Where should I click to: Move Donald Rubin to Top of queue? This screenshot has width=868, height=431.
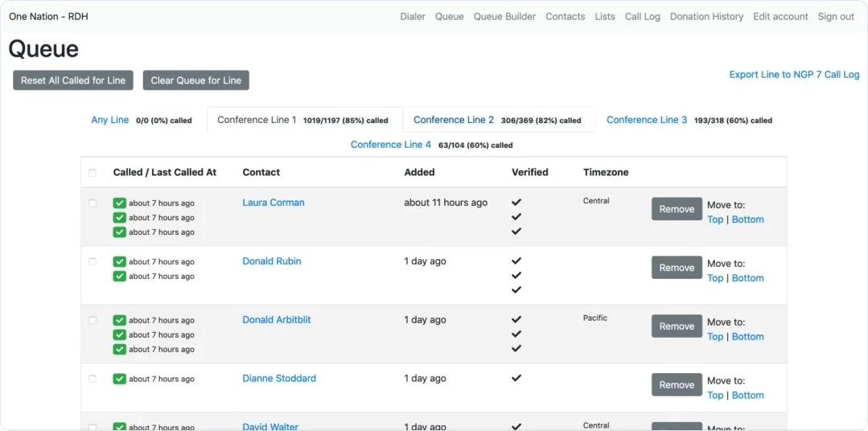[715, 278]
